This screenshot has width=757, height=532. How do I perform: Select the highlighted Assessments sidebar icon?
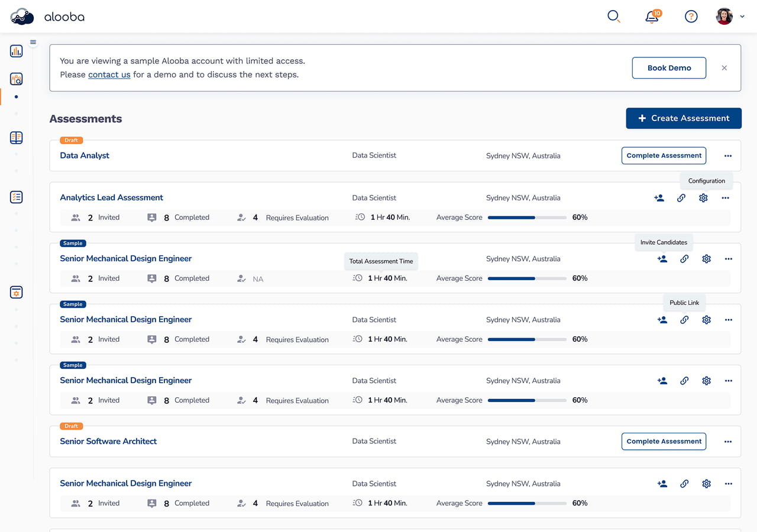pos(17,79)
